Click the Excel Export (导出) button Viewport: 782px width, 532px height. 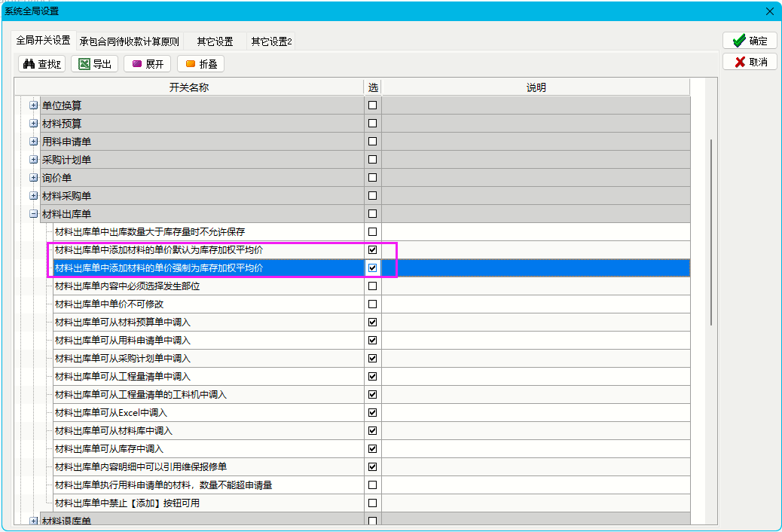click(x=94, y=64)
